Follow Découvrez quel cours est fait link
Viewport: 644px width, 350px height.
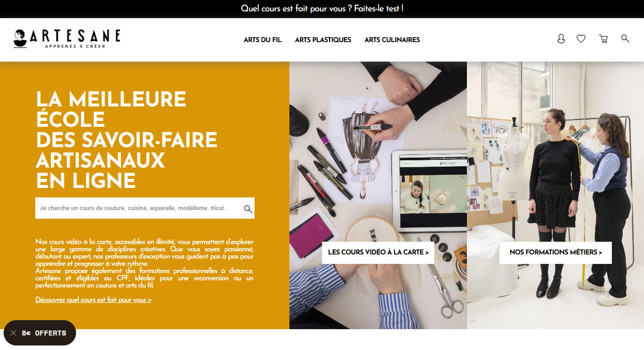(x=93, y=300)
